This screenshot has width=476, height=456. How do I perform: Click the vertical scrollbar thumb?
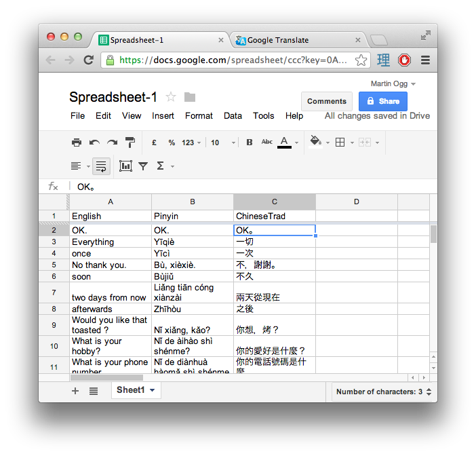coord(433,234)
